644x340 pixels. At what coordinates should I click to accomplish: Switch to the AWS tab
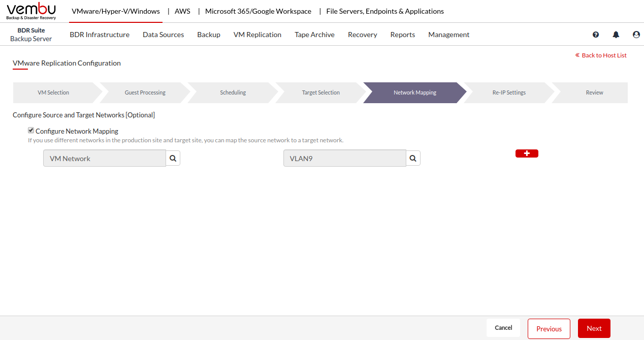182,11
